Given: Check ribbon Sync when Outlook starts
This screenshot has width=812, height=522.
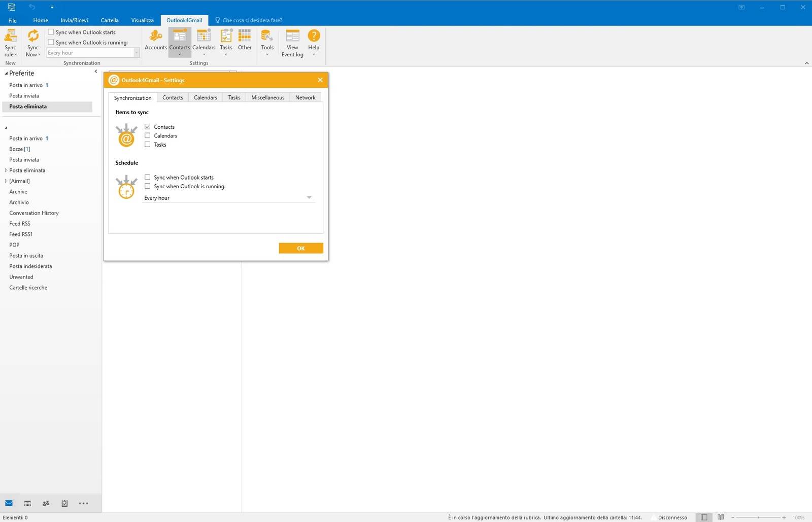Looking at the screenshot, I should tap(51, 32).
